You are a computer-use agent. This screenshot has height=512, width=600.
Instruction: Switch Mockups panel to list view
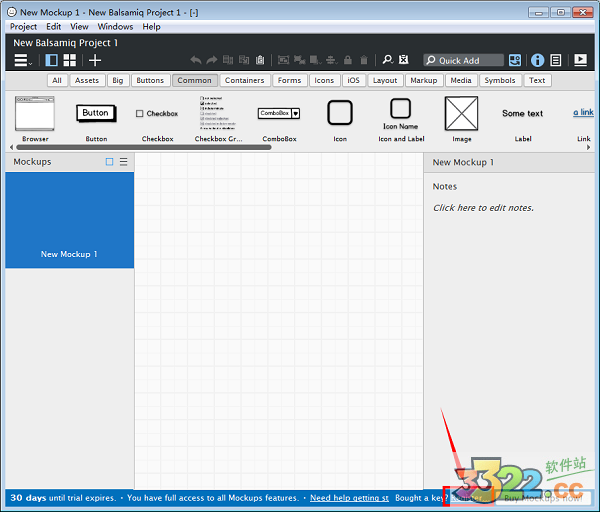124,162
